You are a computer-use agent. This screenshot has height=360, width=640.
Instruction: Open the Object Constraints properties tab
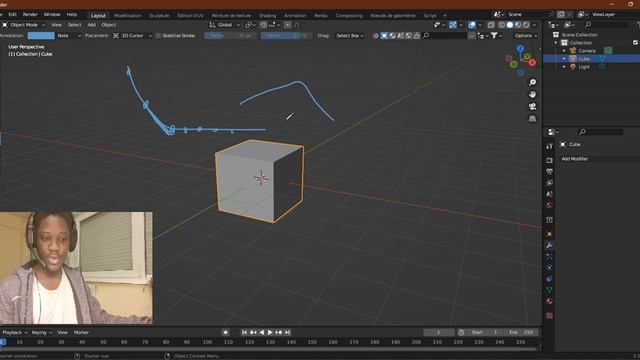pyautogui.click(x=549, y=279)
